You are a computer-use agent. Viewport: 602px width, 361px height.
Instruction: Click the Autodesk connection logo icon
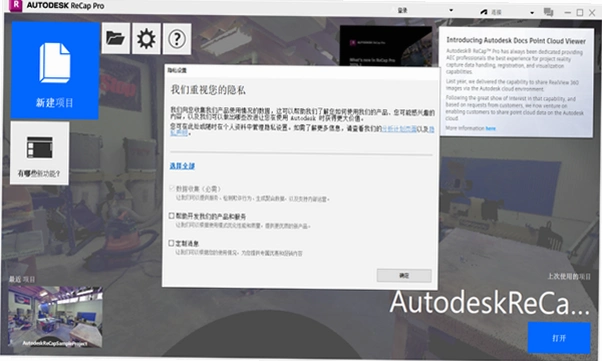point(484,12)
